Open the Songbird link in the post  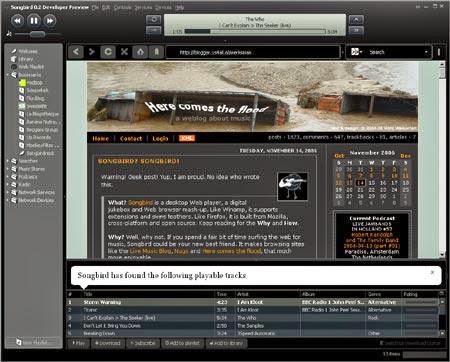pyautogui.click(x=140, y=203)
